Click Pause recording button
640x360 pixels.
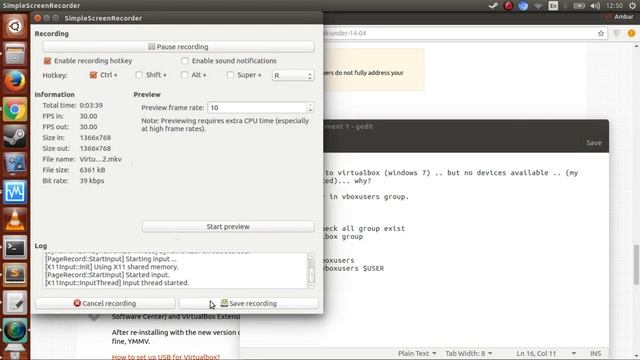(178, 47)
